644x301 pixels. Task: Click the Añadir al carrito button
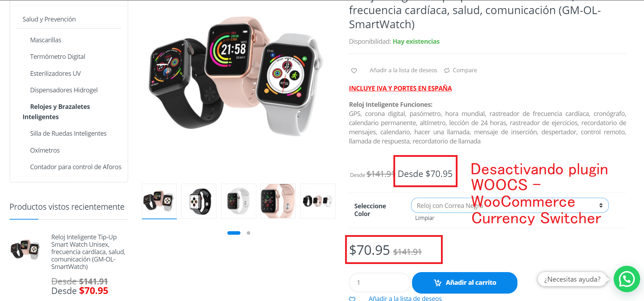click(465, 283)
